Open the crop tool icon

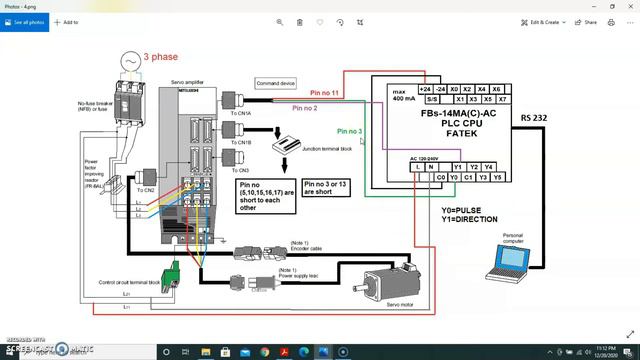(360, 22)
